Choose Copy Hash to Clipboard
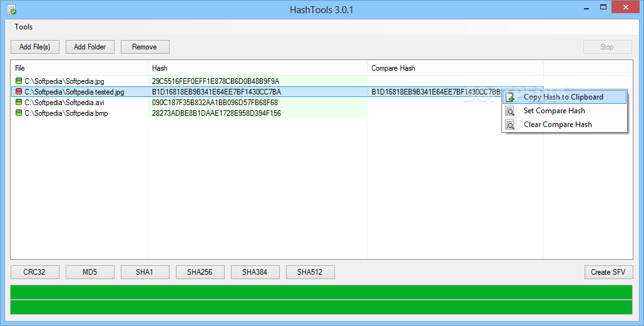 coord(565,98)
